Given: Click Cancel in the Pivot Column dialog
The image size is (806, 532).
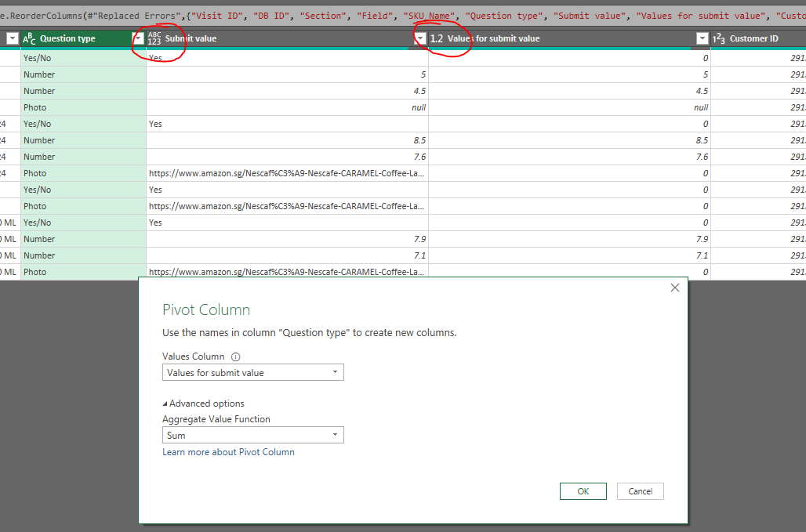Looking at the screenshot, I should (640, 491).
